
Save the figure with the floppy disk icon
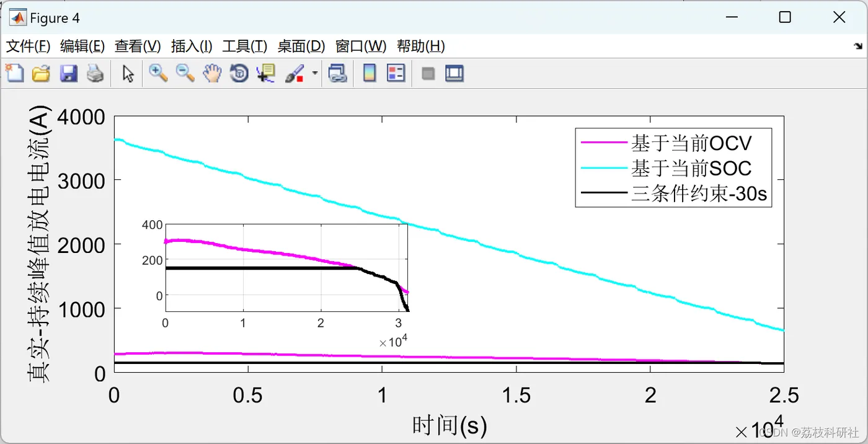pos(68,74)
